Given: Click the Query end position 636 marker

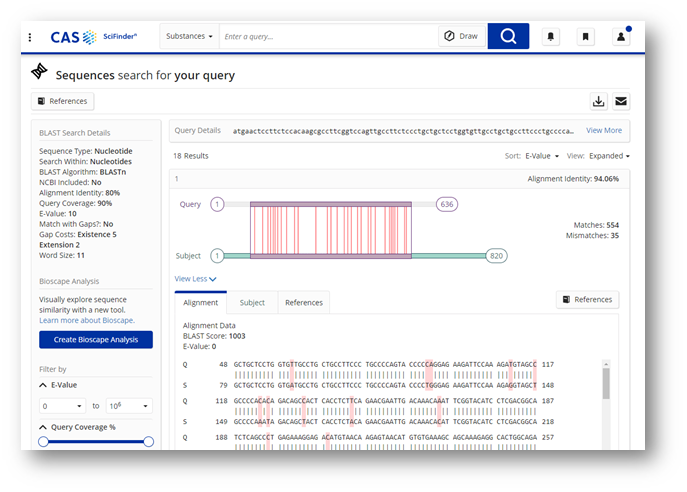Looking at the screenshot, I should tap(447, 204).
